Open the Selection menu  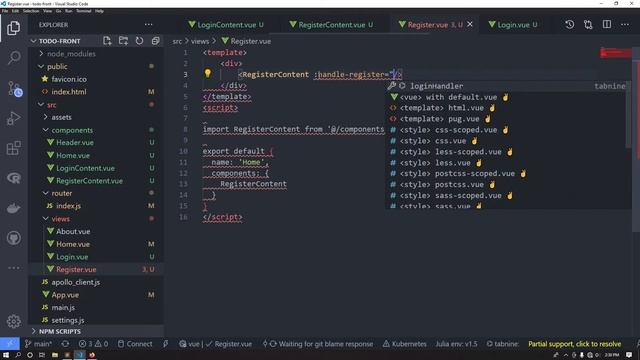31,11
